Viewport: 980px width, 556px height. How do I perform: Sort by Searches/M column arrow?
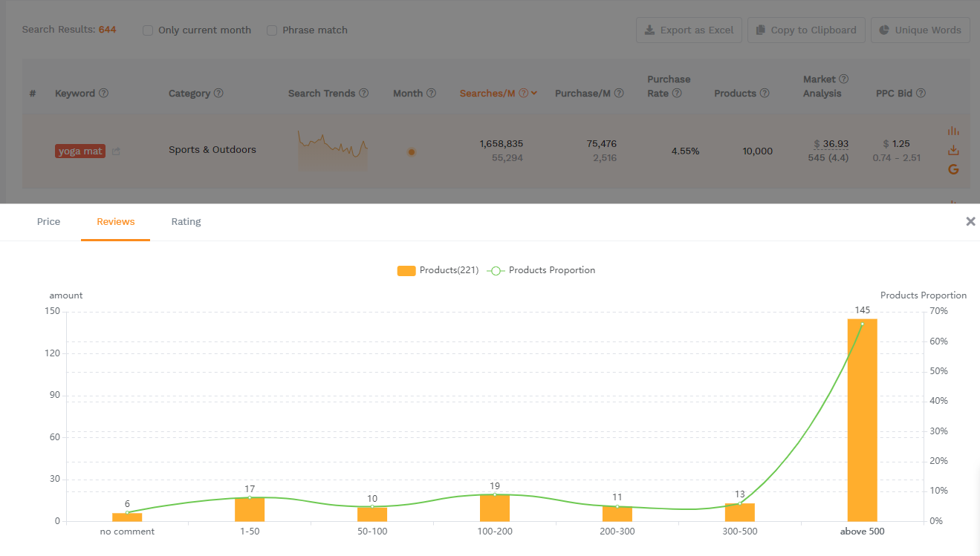point(534,94)
